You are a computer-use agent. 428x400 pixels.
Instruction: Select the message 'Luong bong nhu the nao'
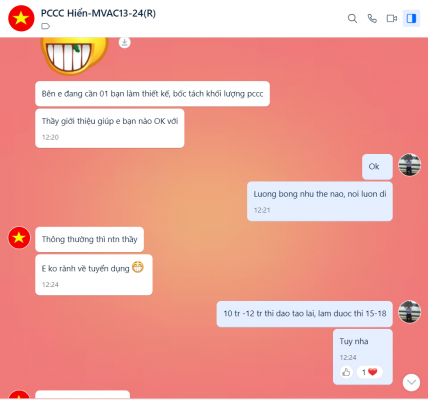[x=320, y=201]
